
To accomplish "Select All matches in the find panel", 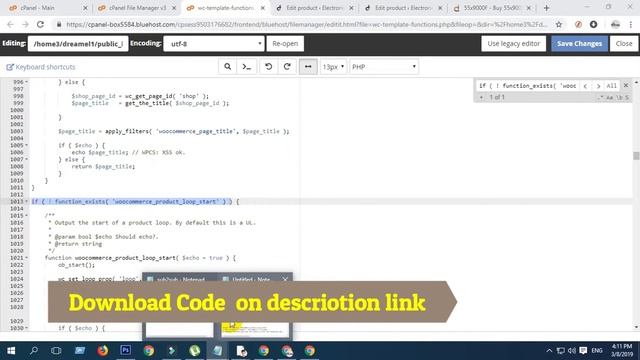I will click(611, 86).
